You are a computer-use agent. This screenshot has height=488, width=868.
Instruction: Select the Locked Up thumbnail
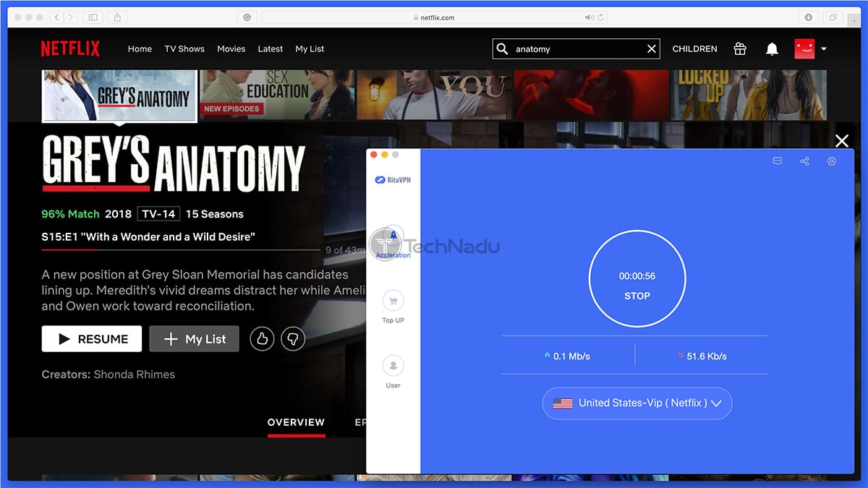pyautogui.click(x=749, y=95)
